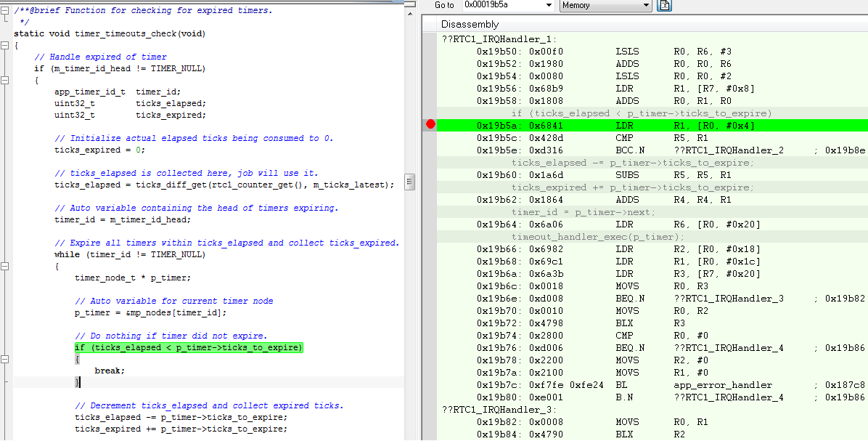Viewport: 868px width, 441px height.
Task: Select the 0x19b72 BLX R3 line
Action: click(652, 323)
